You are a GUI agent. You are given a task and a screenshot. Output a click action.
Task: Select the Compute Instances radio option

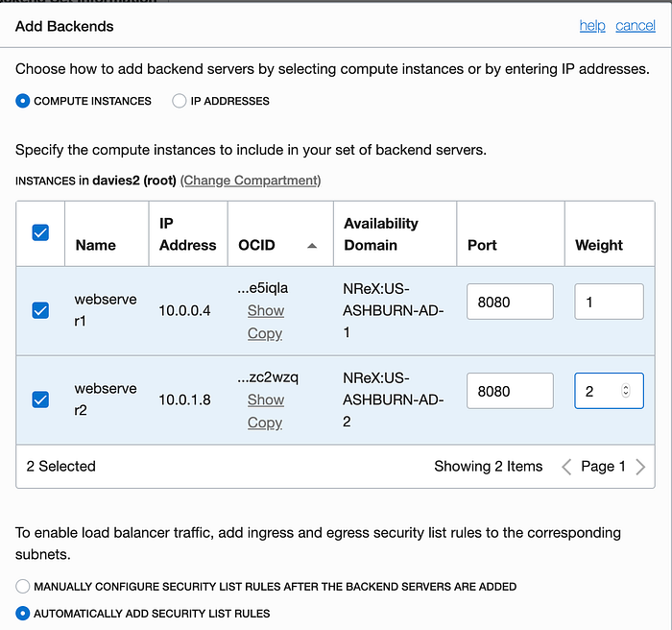[23, 101]
